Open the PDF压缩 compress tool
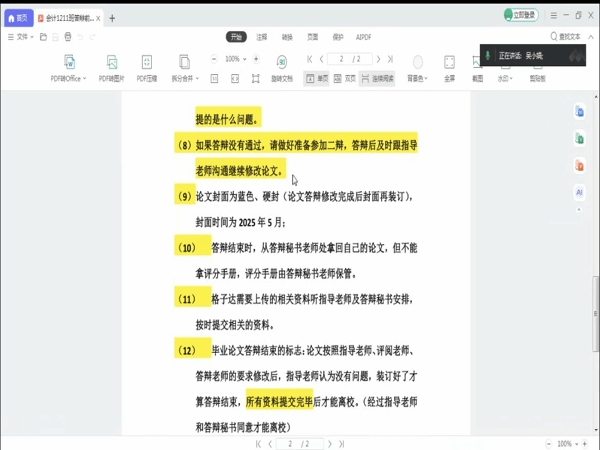Image resolution: width=600 pixels, height=450 pixels. 146,62
